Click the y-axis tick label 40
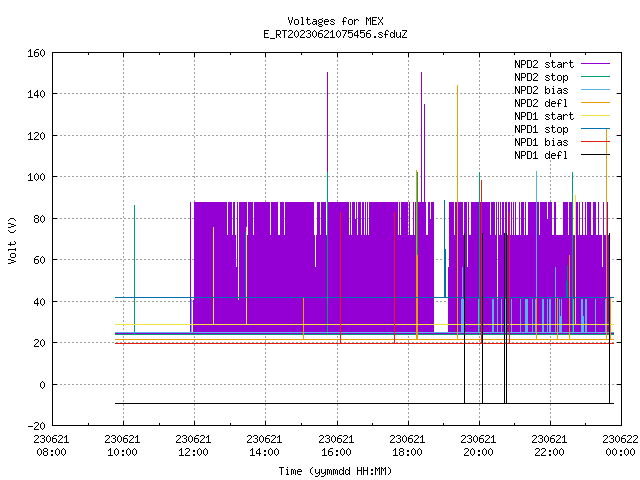640x480 pixels. [39, 302]
